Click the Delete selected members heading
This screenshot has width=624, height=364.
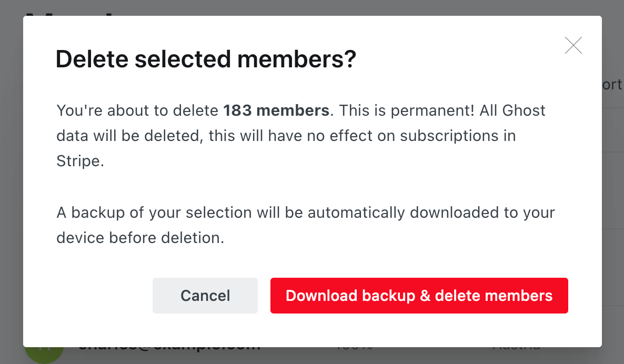206,59
